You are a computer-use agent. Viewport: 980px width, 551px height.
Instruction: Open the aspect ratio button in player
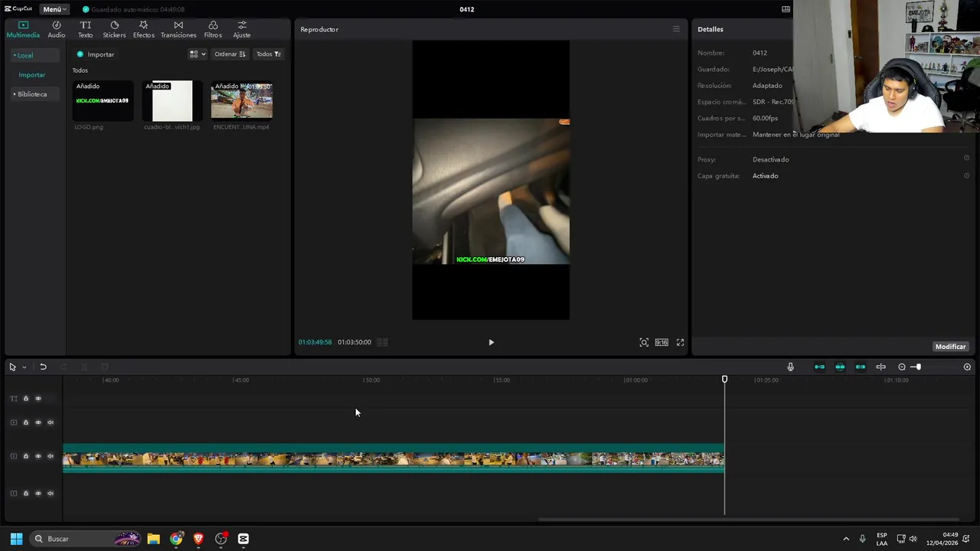(x=661, y=342)
